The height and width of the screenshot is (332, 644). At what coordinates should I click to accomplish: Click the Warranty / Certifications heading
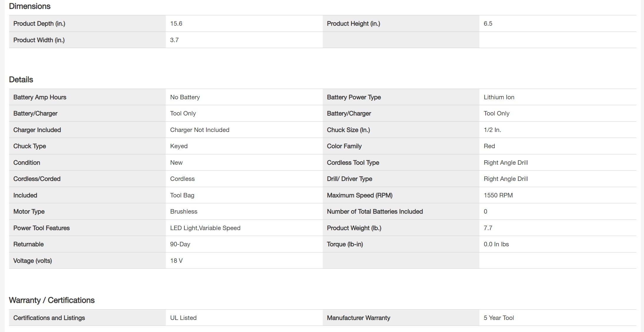pyautogui.click(x=52, y=300)
